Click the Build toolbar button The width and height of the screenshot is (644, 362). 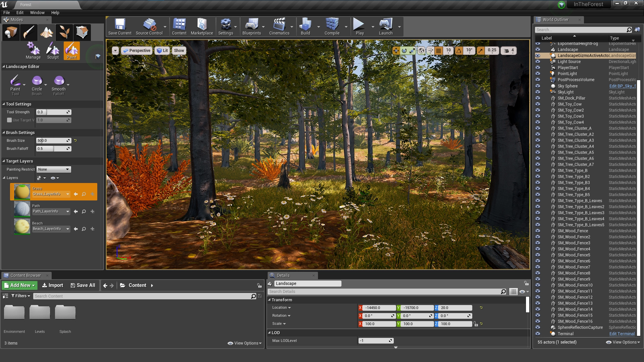coord(305,27)
